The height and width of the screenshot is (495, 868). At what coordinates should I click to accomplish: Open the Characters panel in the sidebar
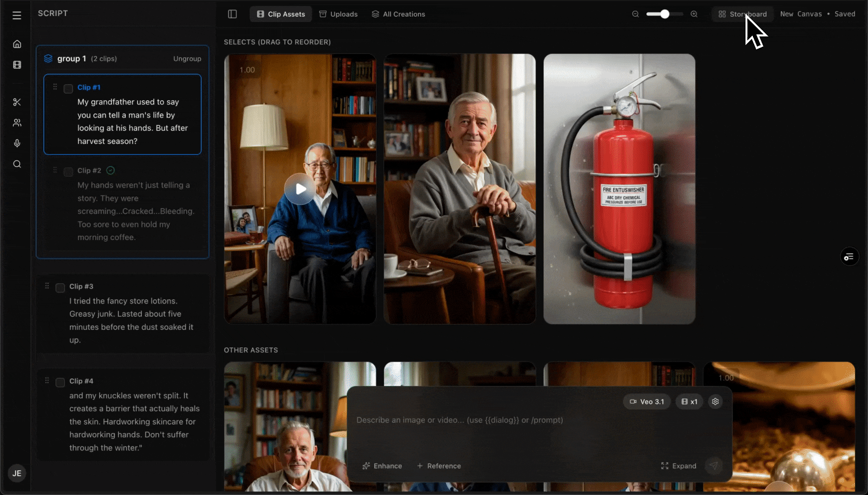pyautogui.click(x=17, y=122)
